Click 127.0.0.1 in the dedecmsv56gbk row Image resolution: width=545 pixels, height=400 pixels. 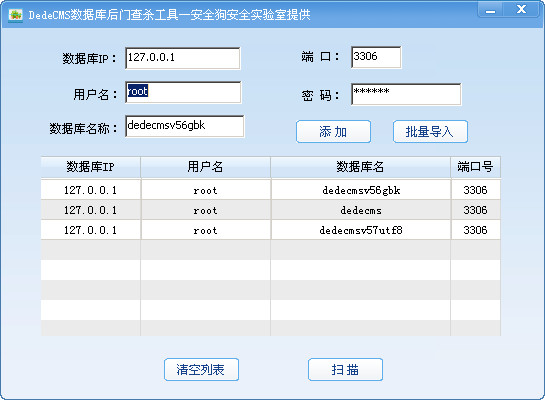click(x=90, y=190)
